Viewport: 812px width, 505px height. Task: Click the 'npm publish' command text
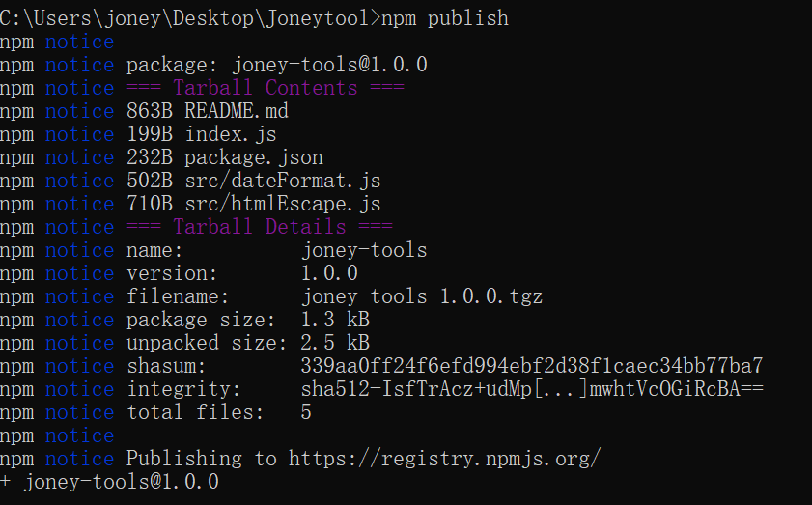click(445, 18)
